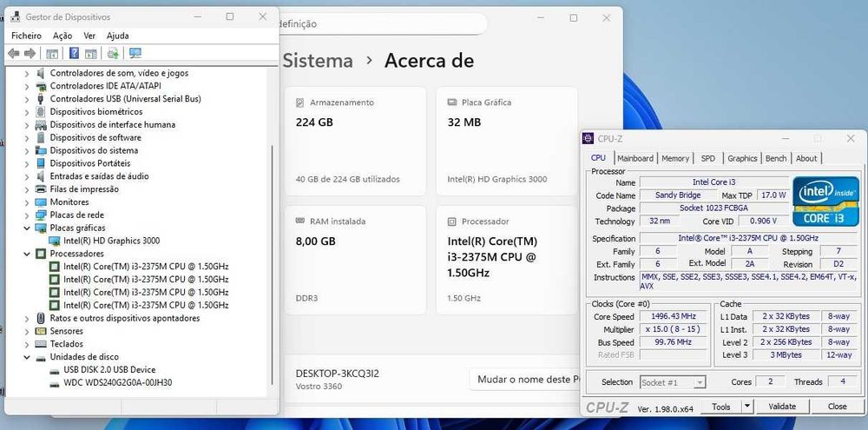
Task: Expand Controladores de som, vídeo e jogos
Action: [x=27, y=73]
